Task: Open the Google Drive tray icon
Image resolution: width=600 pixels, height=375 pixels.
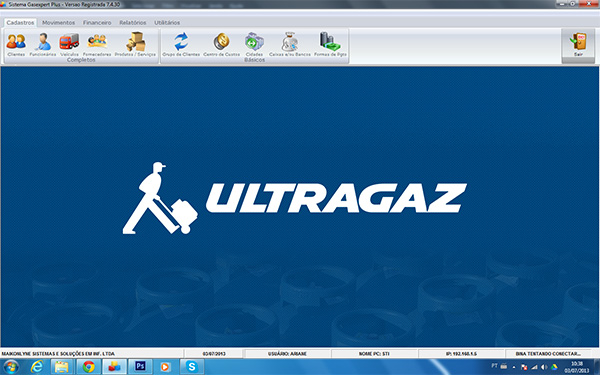Action: click(554, 367)
